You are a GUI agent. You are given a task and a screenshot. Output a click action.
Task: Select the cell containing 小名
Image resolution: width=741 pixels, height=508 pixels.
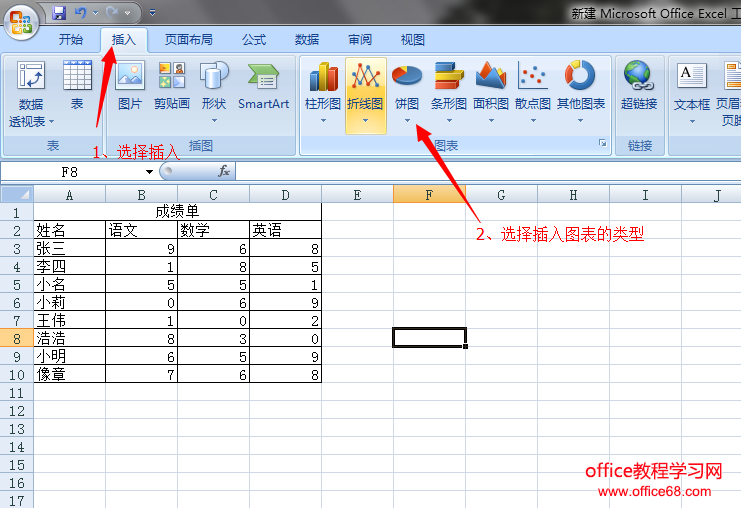(69, 284)
